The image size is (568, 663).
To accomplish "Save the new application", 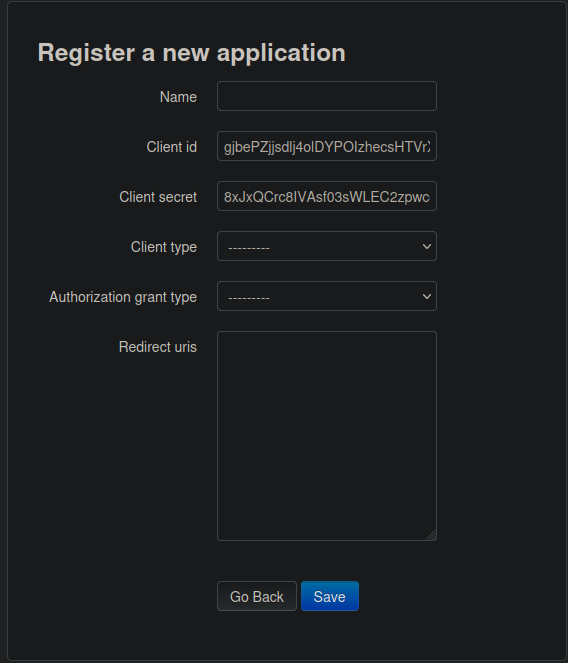I will (330, 596).
